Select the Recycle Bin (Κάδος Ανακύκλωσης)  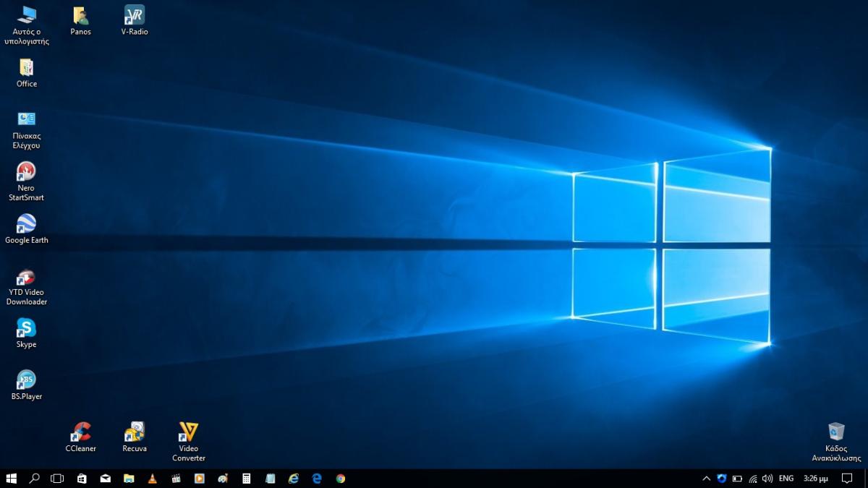[x=836, y=432]
